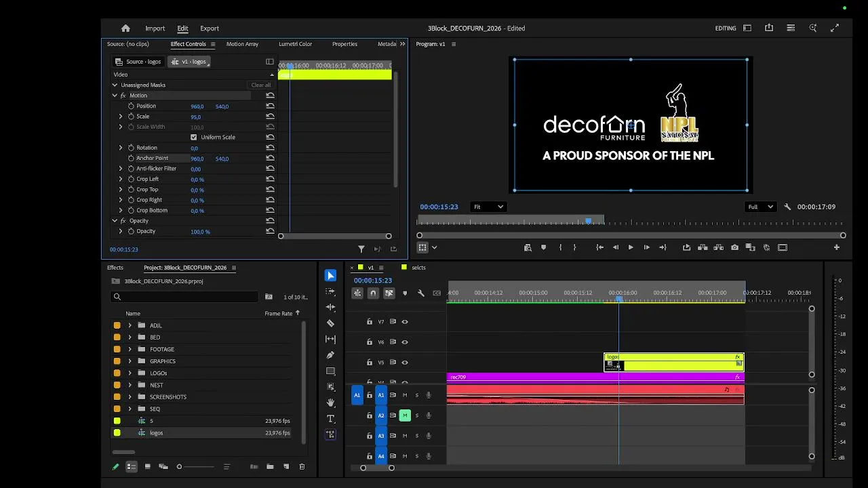Solo audio track A1
The height and width of the screenshot is (488, 868).
tap(417, 395)
